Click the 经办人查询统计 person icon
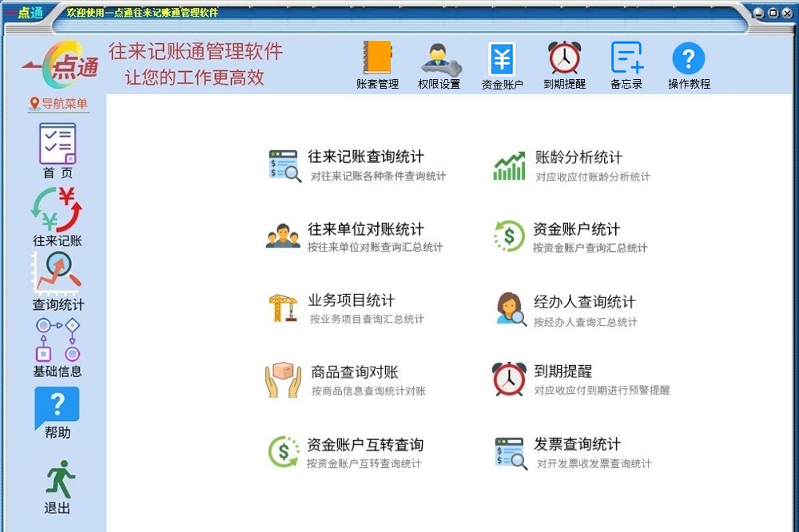 pos(511,309)
